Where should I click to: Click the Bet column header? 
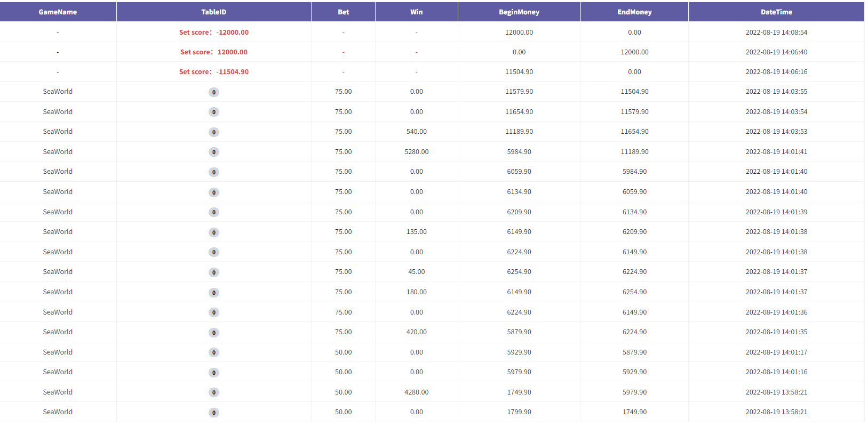click(x=343, y=12)
